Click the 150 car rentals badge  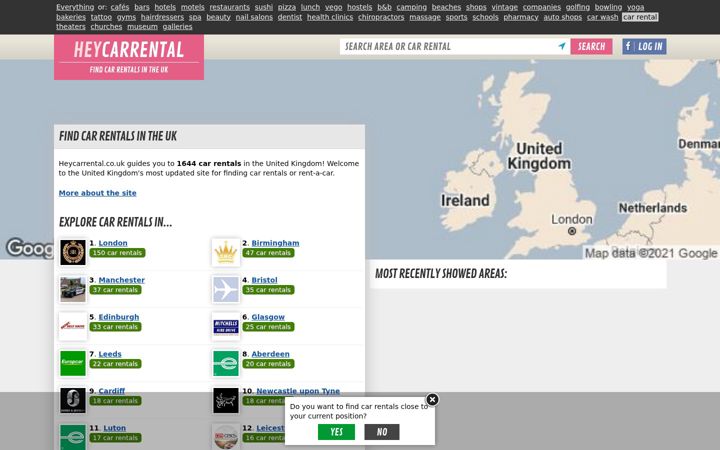pyautogui.click(x=118, y=253)
